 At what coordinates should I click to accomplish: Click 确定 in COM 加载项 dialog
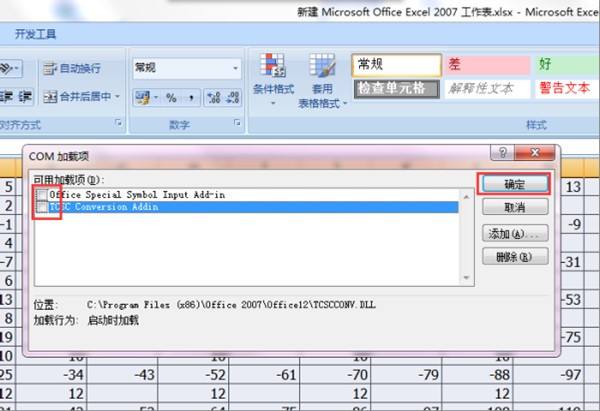514,184
